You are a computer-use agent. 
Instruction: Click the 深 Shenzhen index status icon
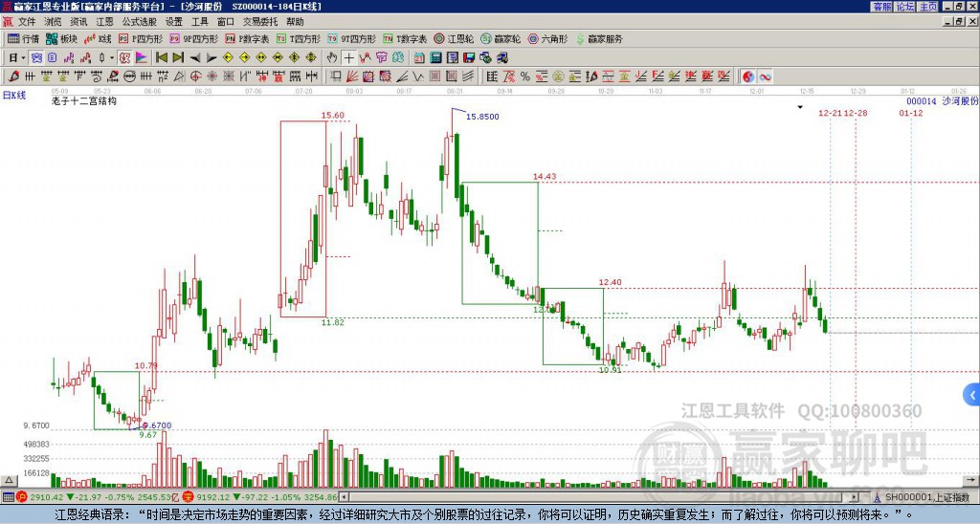[189, 497]
